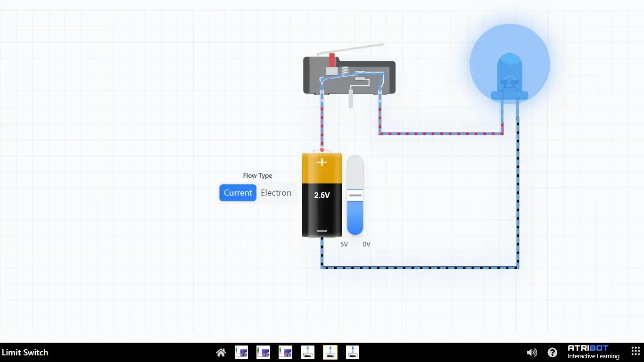This screenshot has height=362, width=644.
Task: Open the first battery LED thumbnail
Action: (x=307, y=352)
